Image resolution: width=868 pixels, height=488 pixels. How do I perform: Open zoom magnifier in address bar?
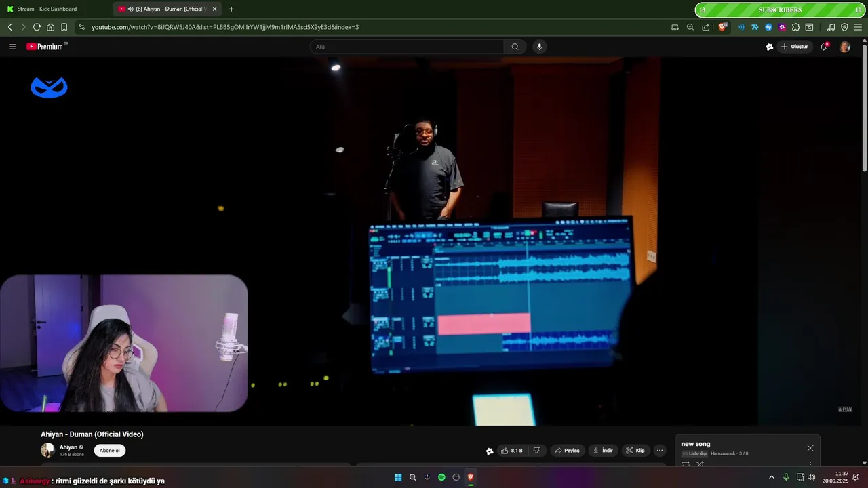690,27
